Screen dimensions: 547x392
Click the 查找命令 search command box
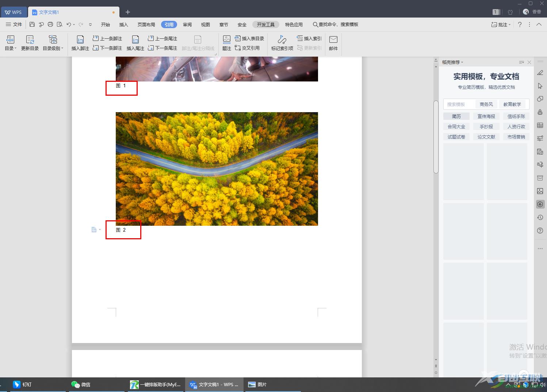pyautogui.click(x=336, y=24)
